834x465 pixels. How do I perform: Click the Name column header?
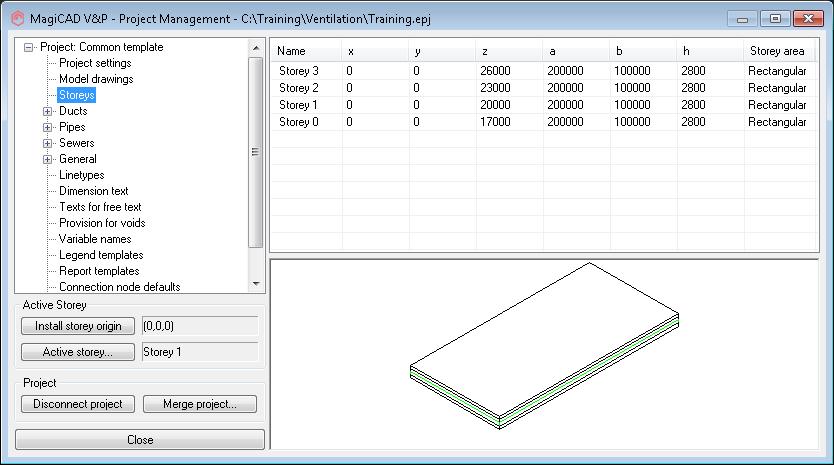pyautogui.click(x=306, y=51)
